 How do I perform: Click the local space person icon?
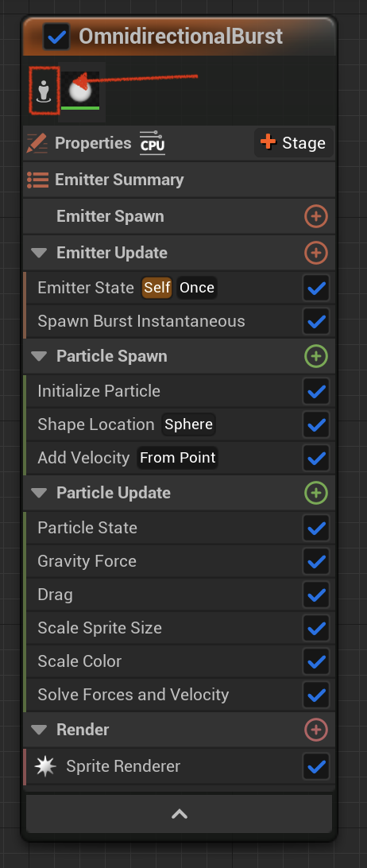click(x=44, y=91)
